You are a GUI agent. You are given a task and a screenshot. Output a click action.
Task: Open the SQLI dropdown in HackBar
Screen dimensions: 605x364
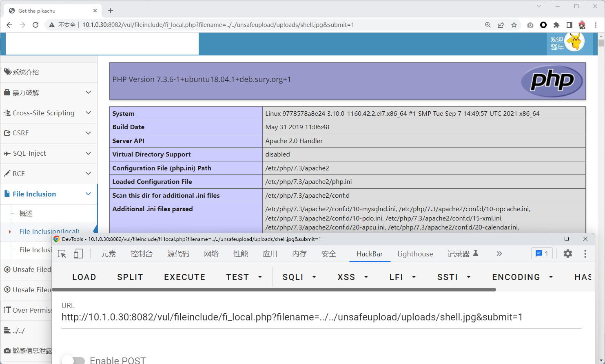click(x=299, y=277)
